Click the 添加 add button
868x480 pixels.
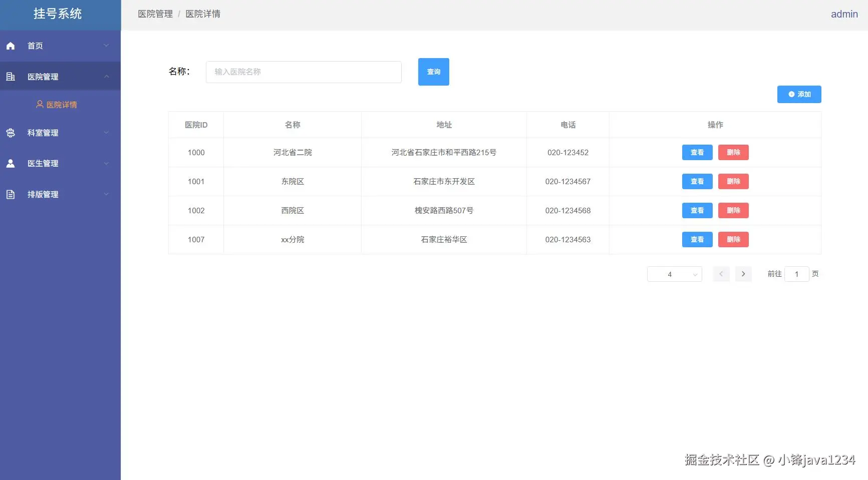click(799, 94)
